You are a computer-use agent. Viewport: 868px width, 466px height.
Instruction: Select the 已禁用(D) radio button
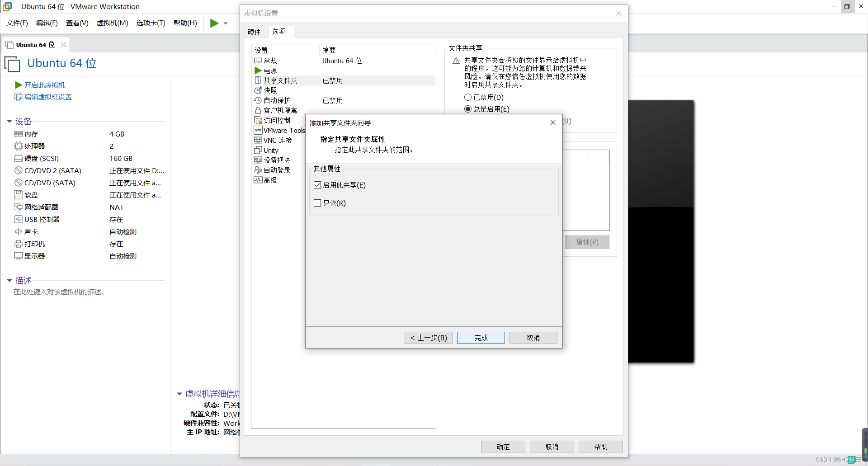pyautogui.click(x=468, y=97)
